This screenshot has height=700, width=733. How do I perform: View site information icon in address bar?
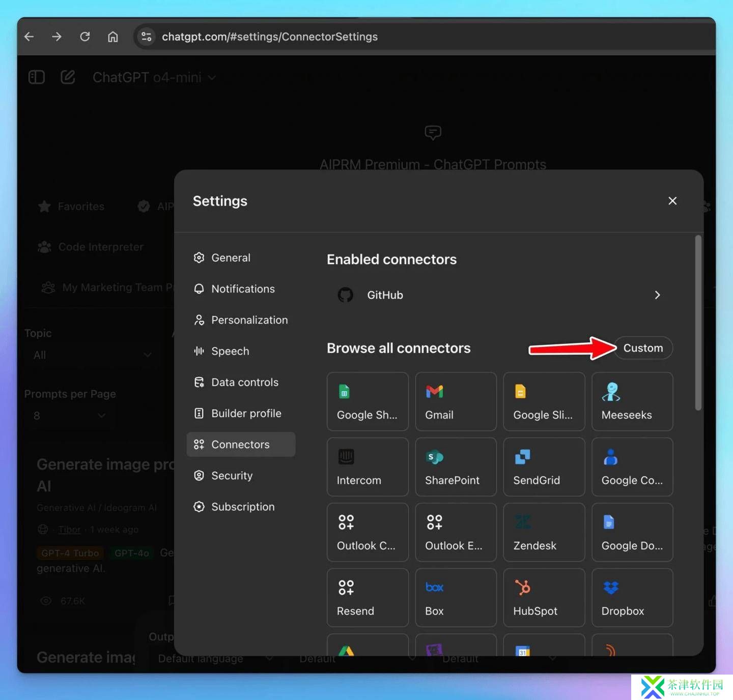tap(147, 37)
